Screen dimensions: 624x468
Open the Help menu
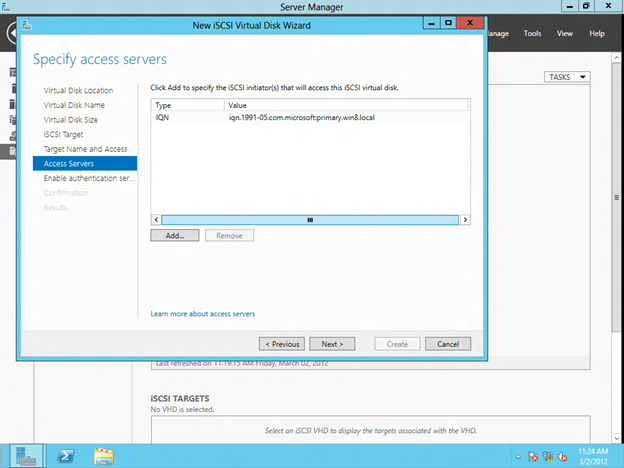(597, 33)
